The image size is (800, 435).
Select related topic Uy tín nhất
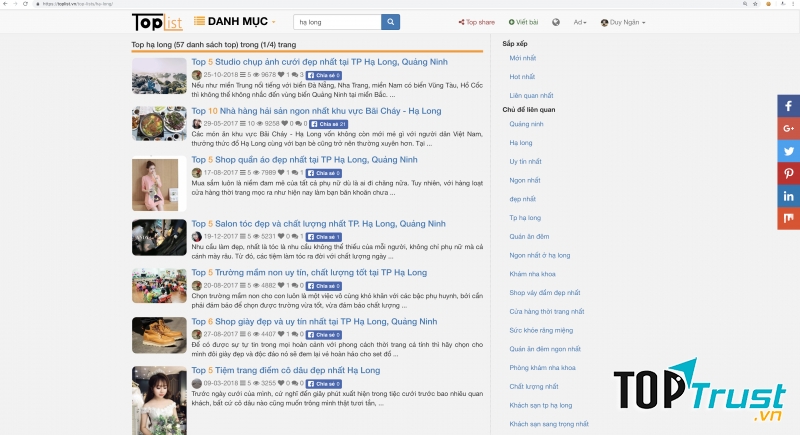coord(525,162)
